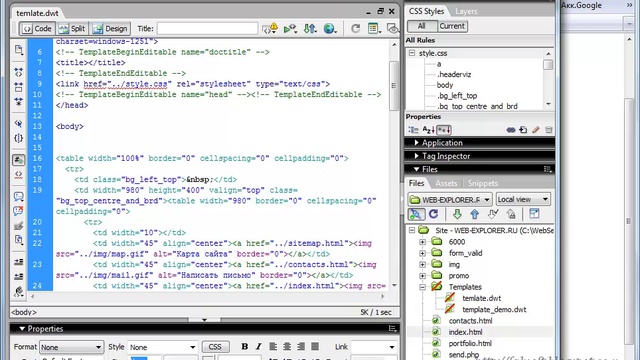The image size is (640, 360).
Task: Switch to the Snippets tab
Action: point(482,183)
